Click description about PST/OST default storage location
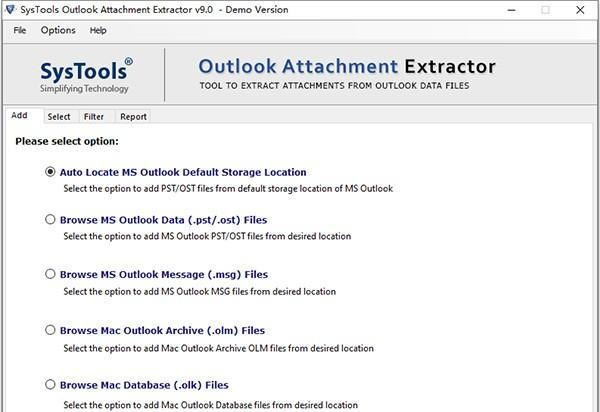 click(x=228, y=189)
